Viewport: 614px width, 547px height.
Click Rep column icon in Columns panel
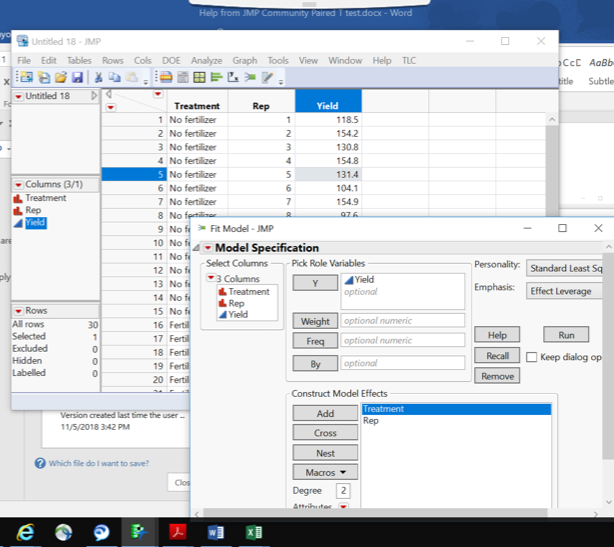pyautogui.click(x=18, y=211)
